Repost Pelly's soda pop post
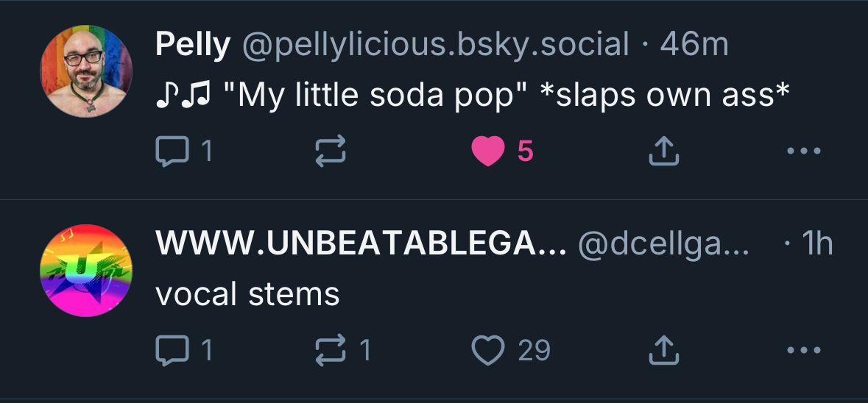 (331, 151)
